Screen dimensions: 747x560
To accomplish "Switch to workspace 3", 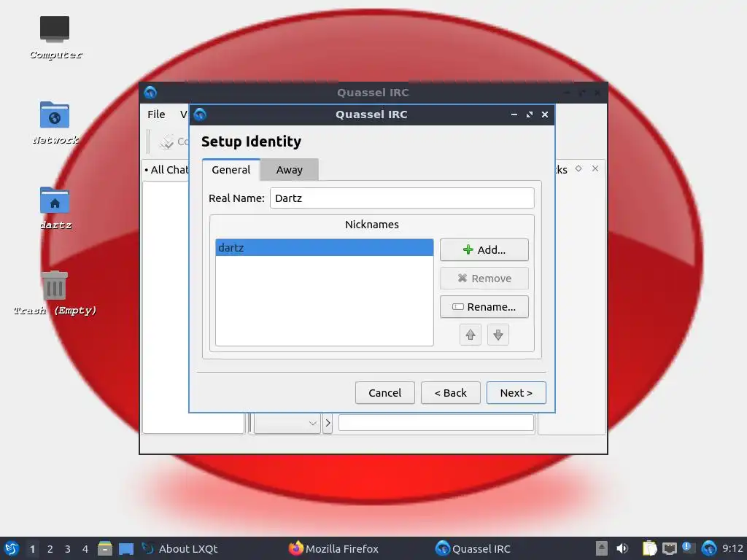I will (x=68, y=549).
